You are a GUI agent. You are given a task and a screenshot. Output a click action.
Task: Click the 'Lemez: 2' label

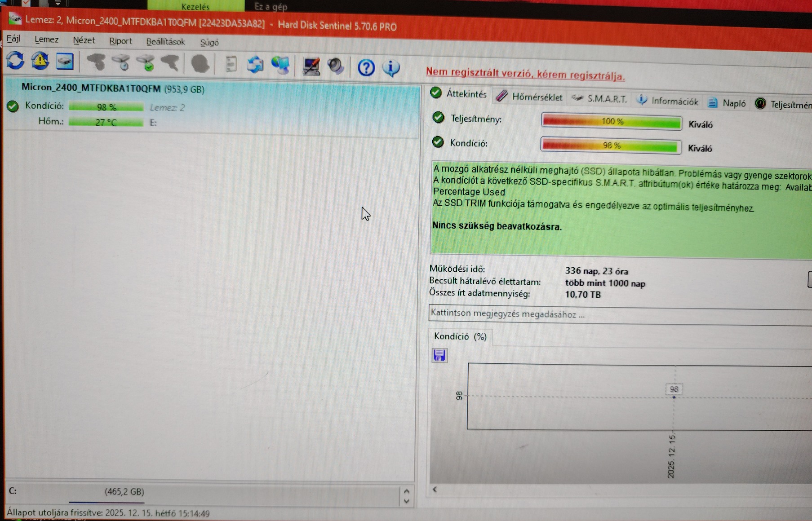(x=167, y=108)
